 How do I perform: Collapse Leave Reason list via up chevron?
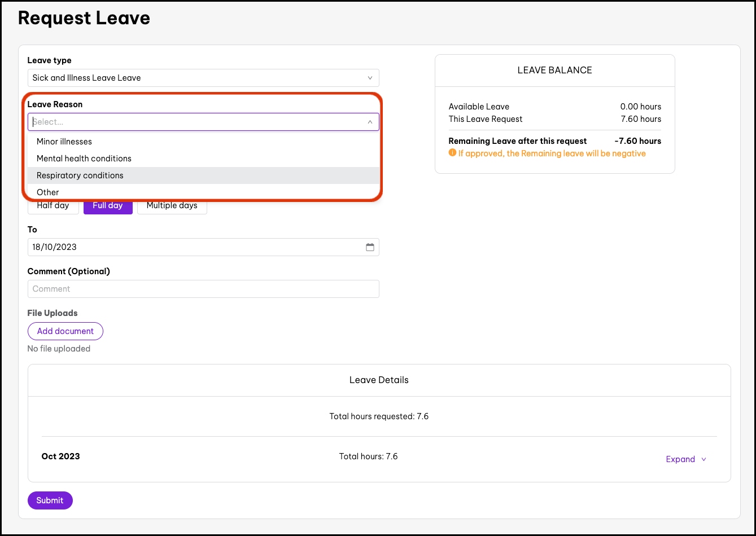pos(370,122)
